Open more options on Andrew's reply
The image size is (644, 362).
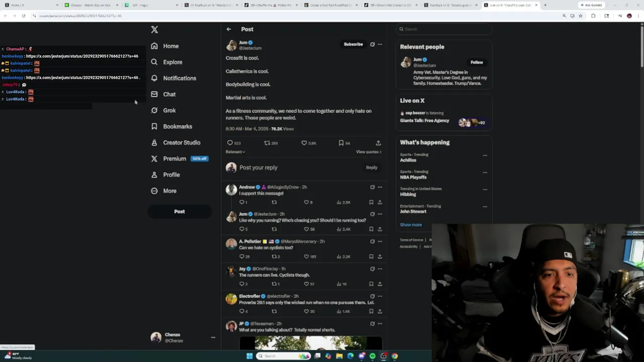pos(380,187)
